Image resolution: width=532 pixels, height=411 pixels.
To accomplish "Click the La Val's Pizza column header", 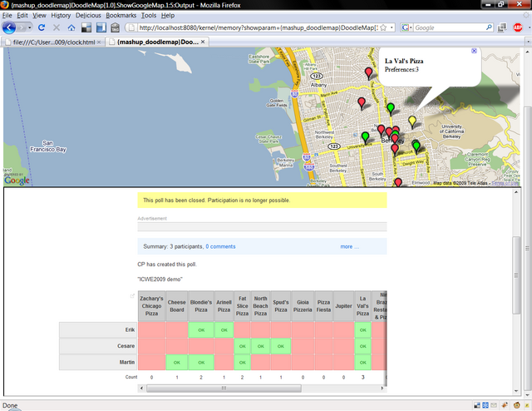I will (362, 305).
